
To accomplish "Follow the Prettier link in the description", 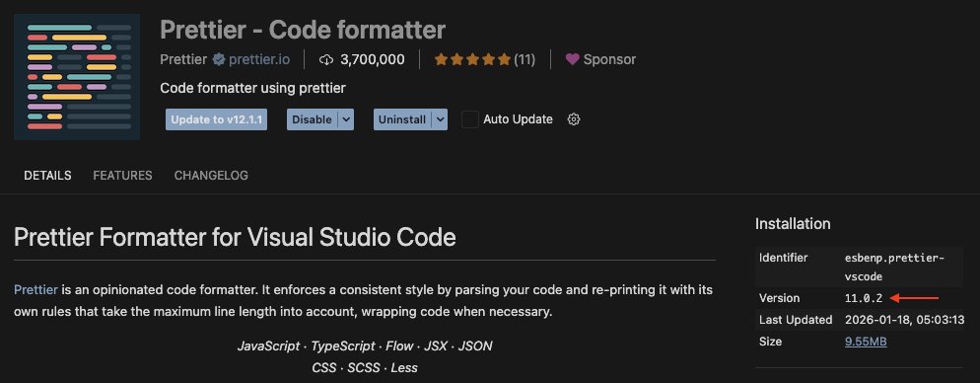I will pos(35,290).
